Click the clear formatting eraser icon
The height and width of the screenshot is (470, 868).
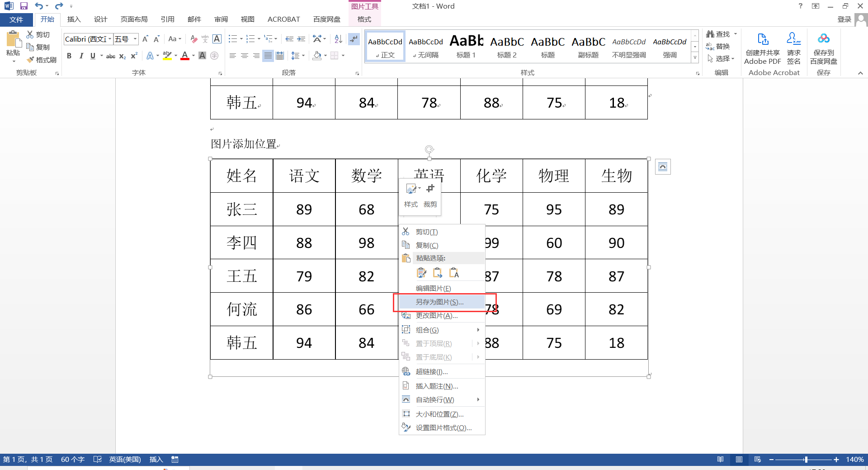[193, 39]
